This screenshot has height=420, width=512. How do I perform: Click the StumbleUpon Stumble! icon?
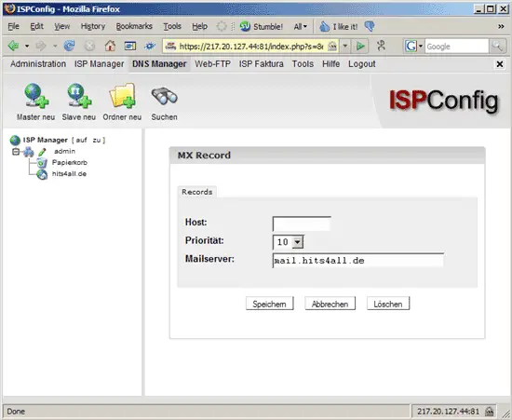click(245, 26)
